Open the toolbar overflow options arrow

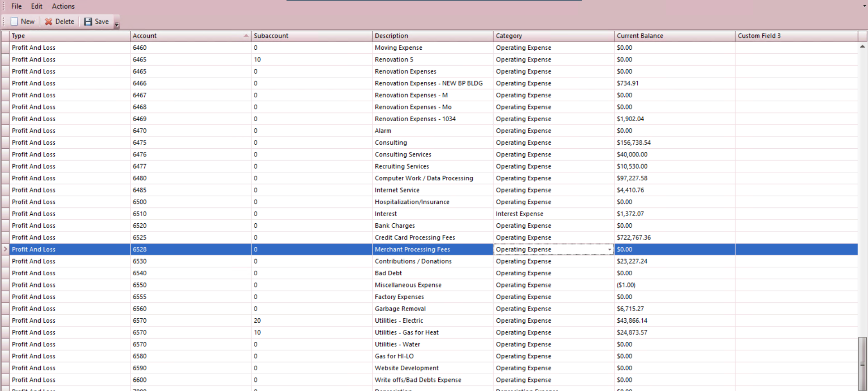coord(117,25)
